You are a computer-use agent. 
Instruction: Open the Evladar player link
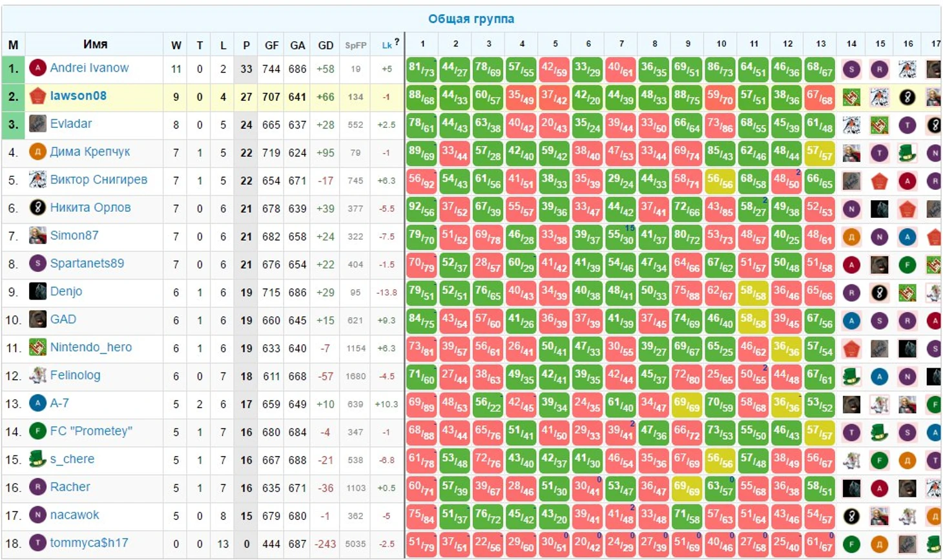71,123
